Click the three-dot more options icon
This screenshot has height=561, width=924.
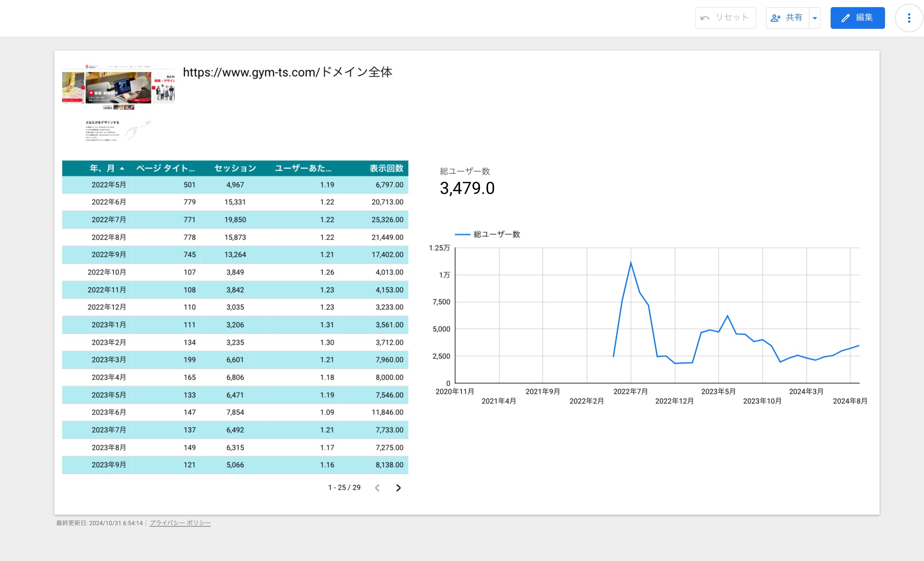pyautogui.click(x=909, y=18)
